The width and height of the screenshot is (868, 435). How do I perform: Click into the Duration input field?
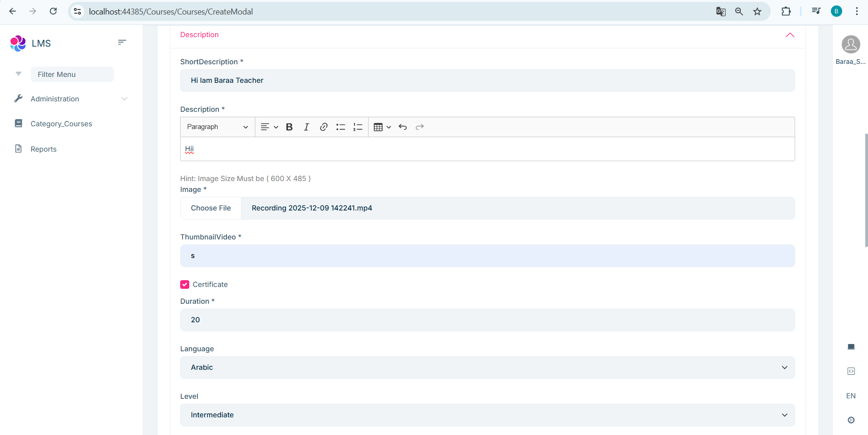pos(487,320)
